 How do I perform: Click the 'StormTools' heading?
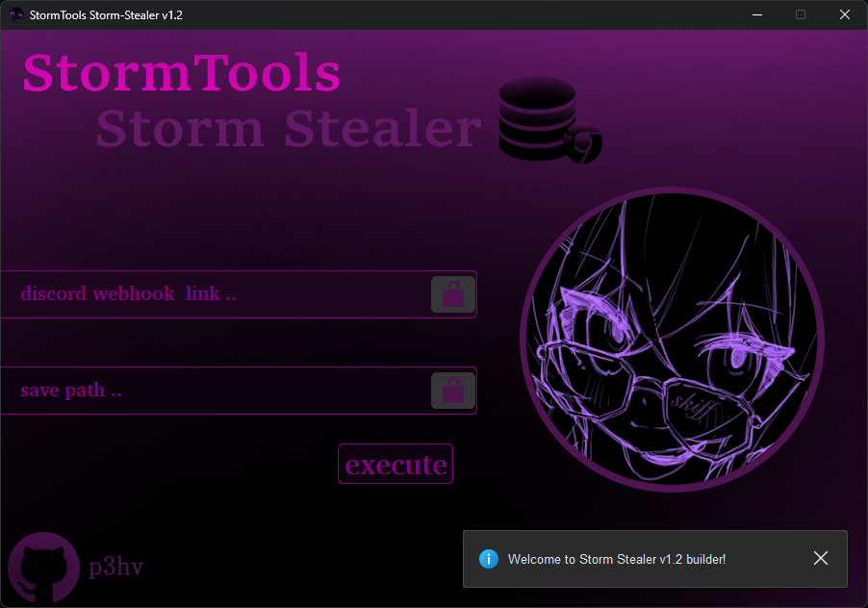pyautogui.click(x=182, y=72)
